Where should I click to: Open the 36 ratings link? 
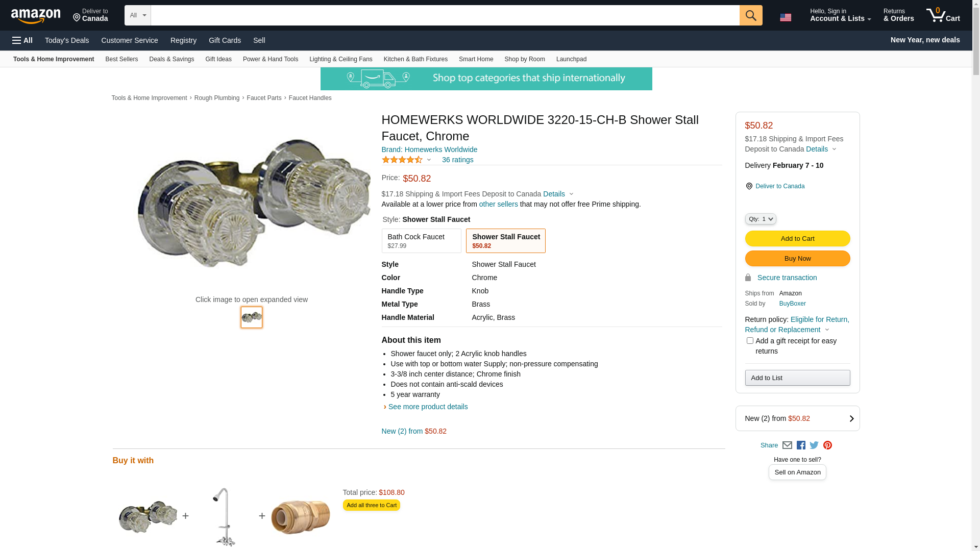457,160
